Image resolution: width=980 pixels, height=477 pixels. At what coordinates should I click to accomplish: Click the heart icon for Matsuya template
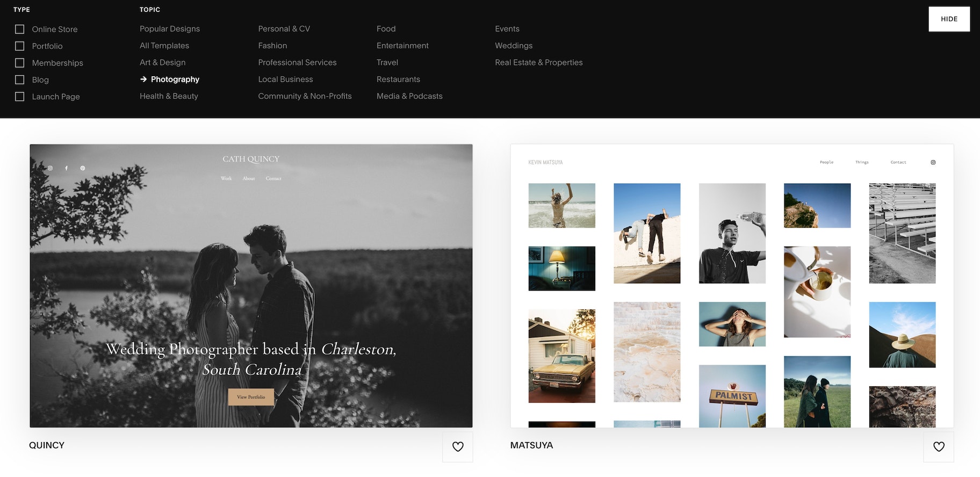click(938, 446)
